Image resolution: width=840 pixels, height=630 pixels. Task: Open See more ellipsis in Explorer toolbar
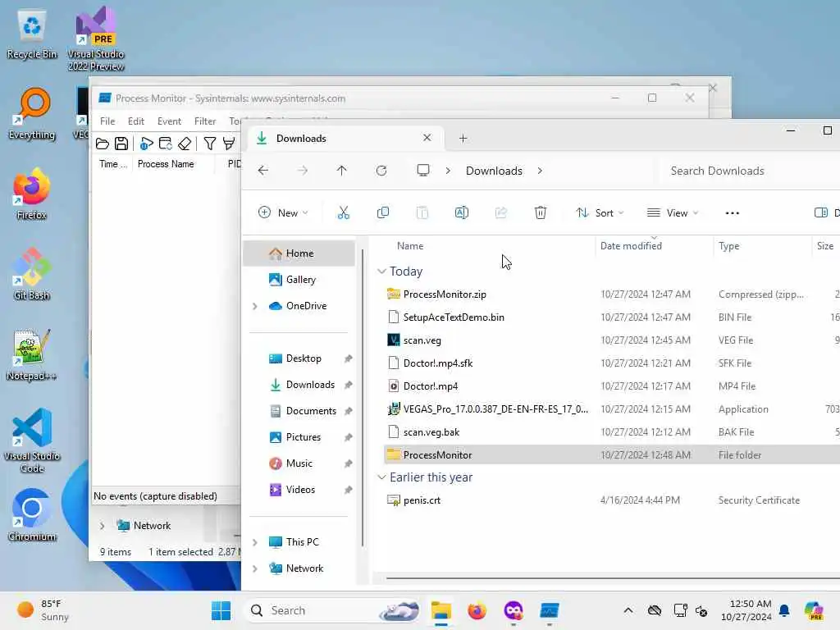coord(733,212)
